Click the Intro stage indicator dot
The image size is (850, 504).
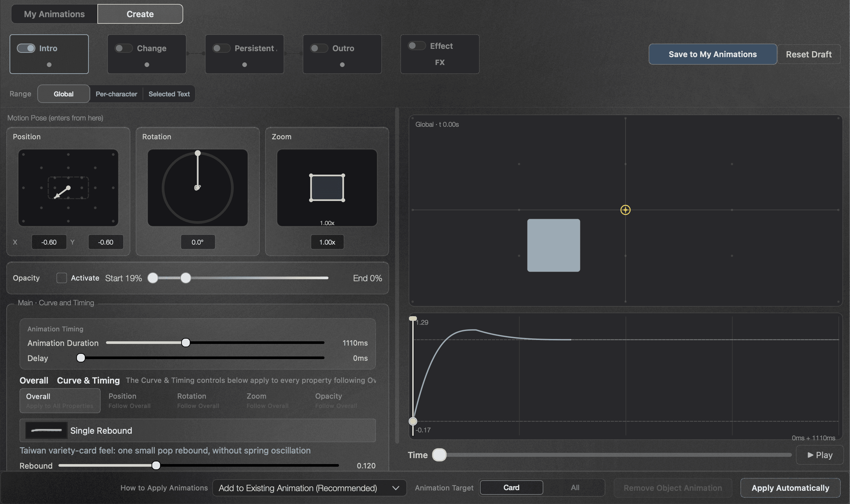pyautogui.click(x=49, y=65)
